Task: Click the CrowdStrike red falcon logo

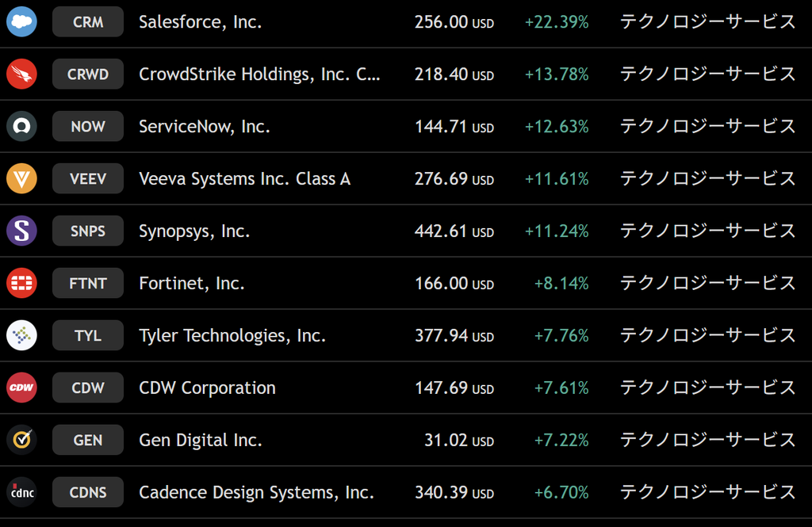Action: 21,74
